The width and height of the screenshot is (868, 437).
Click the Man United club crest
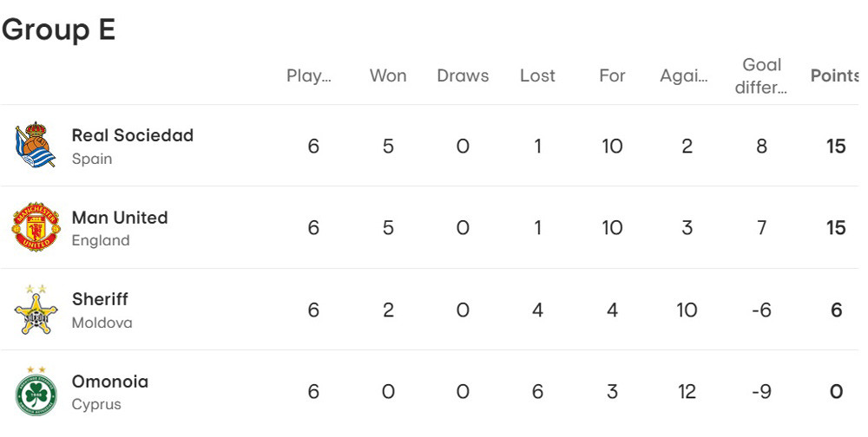[x=36, y=227]
